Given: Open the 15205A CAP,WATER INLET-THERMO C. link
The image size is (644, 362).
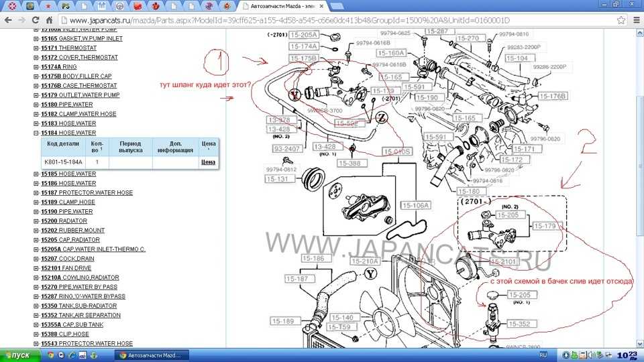Looking at the screenshot, I should pos(93,249).
